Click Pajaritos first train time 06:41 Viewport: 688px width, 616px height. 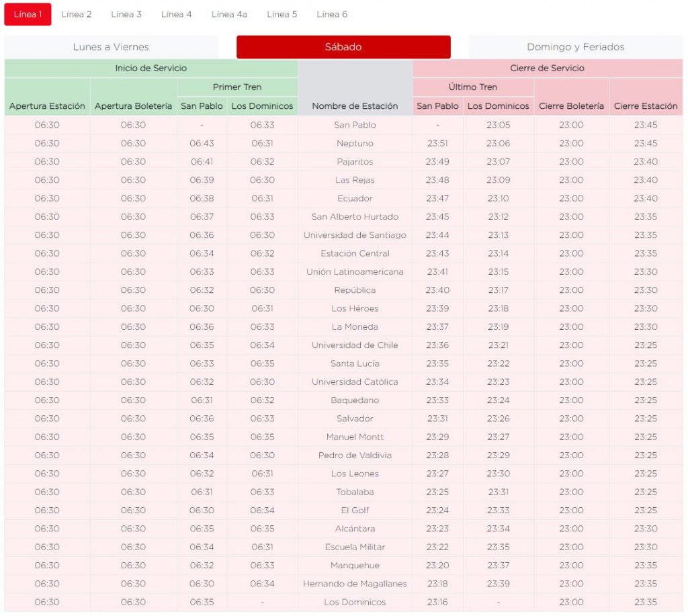(x=202, y=162)
